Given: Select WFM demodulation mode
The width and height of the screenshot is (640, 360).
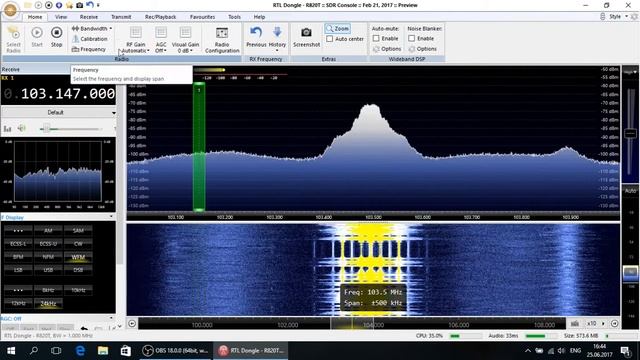Looking at the screenshot, I should [78, 257].
